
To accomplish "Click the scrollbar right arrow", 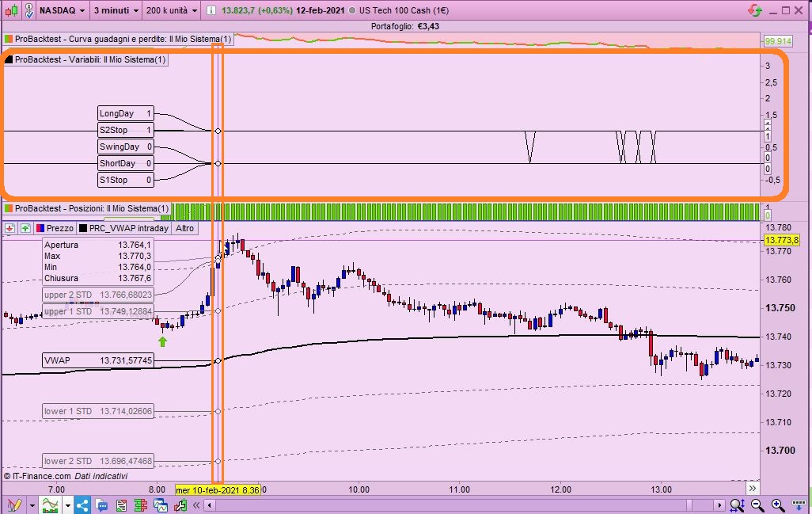I will 719,505.
